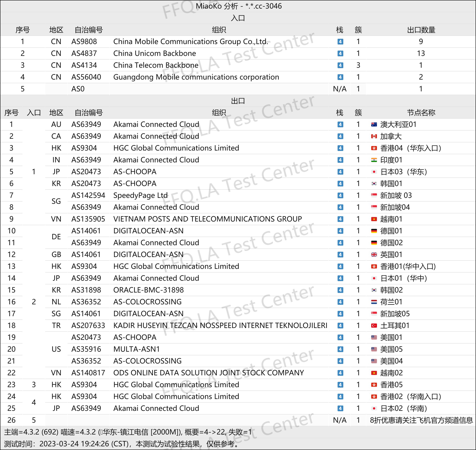The image size is (476, 450).
Task: Click the Australia flag icon beside 澳大利亚01
Action: point(374,124)
